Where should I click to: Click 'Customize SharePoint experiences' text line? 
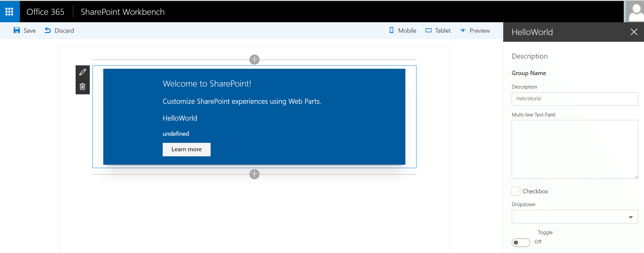point(242,101)
